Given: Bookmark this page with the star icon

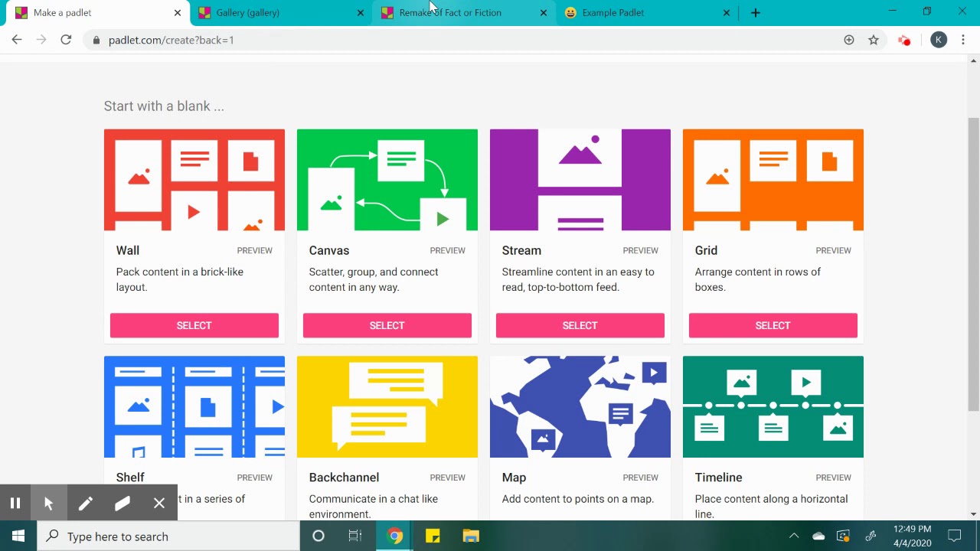Looking at the screenshot, I should coord(874,40).
